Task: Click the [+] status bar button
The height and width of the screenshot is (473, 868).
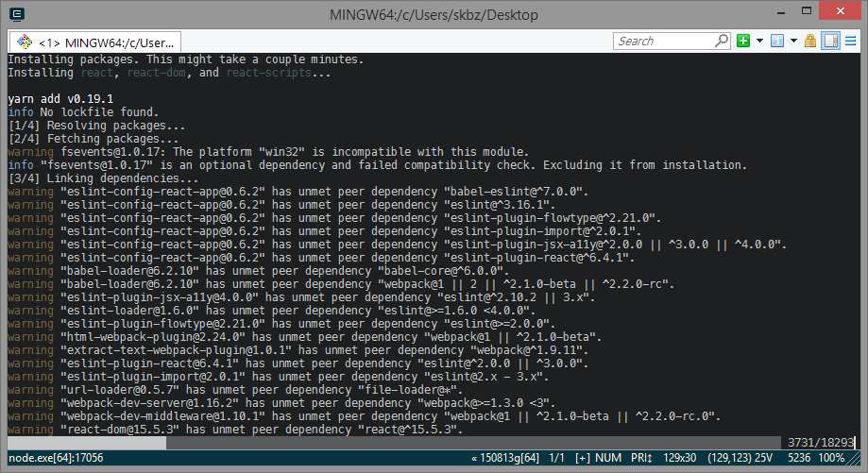Action: pos(583,458)
